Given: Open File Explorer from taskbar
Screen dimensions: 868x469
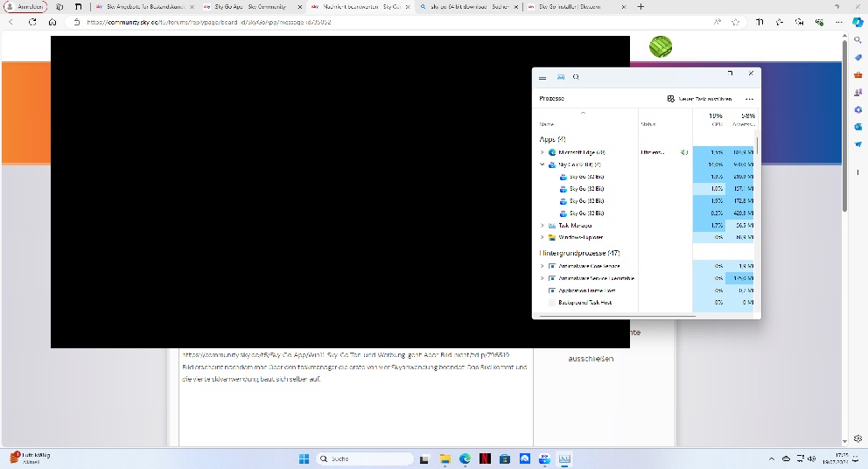Looking at the screenshot, I should (444, 458).
